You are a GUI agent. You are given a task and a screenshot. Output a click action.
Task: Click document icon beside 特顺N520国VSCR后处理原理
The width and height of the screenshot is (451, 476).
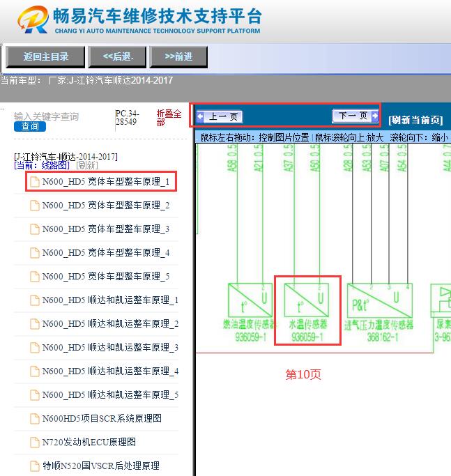tap(35, 466)
